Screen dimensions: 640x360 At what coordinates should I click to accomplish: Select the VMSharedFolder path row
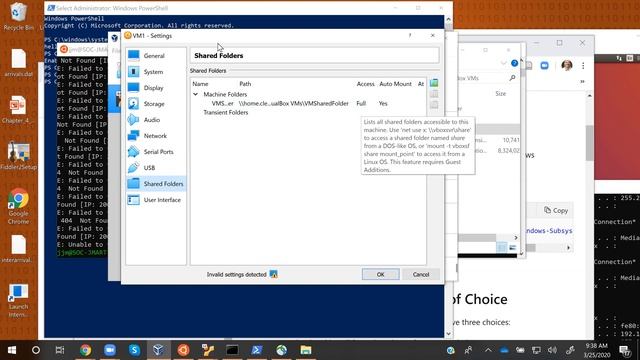[x=308, y=104]
